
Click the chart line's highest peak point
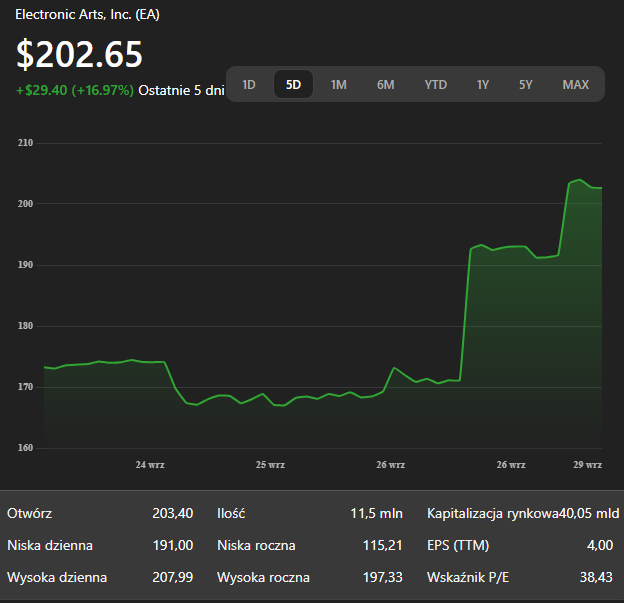580,180
